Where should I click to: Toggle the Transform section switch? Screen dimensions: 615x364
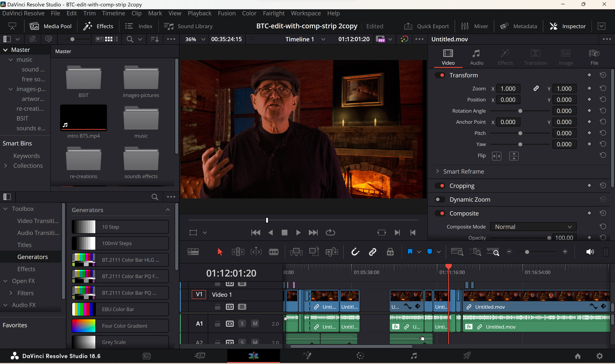pyautogui.click(x=440, y=75)
